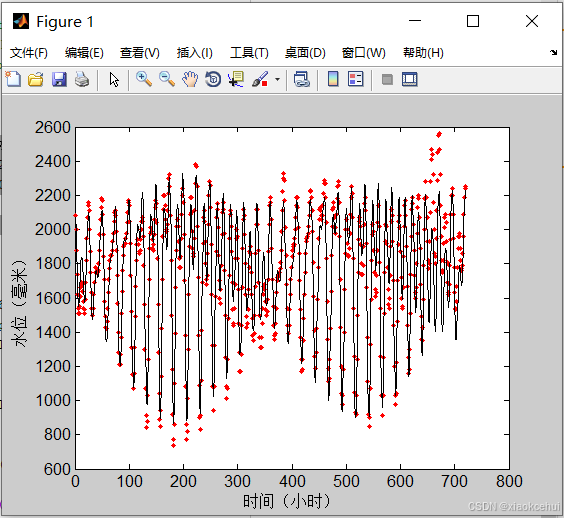Select the Rotate 3D tool
Screen dimensions: 564x518
[213, 79]
